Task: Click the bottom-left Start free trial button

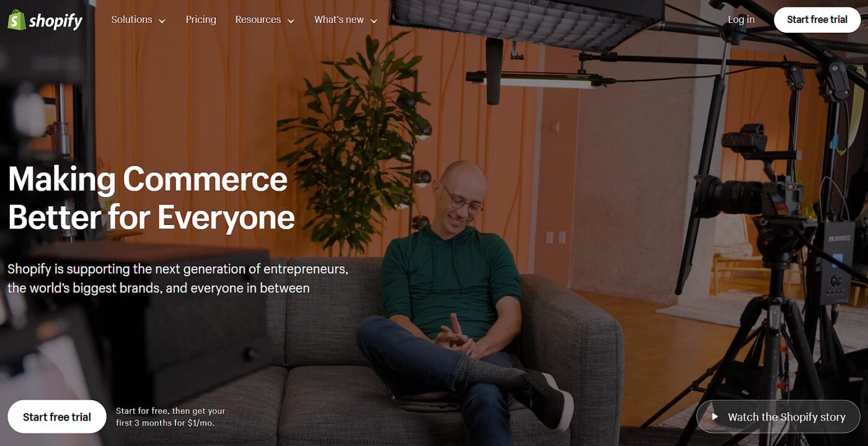Action: click(x=57, y=417)
